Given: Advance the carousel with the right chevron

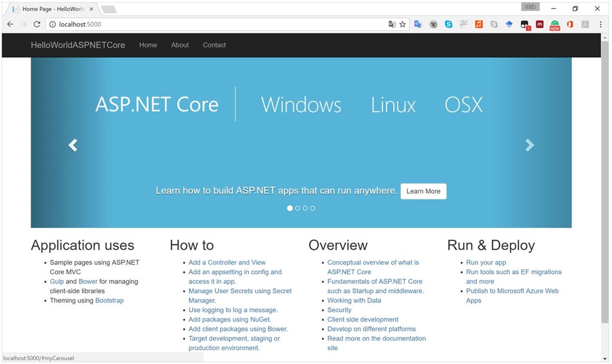Looking at the screenshot, I should (530, 145).
